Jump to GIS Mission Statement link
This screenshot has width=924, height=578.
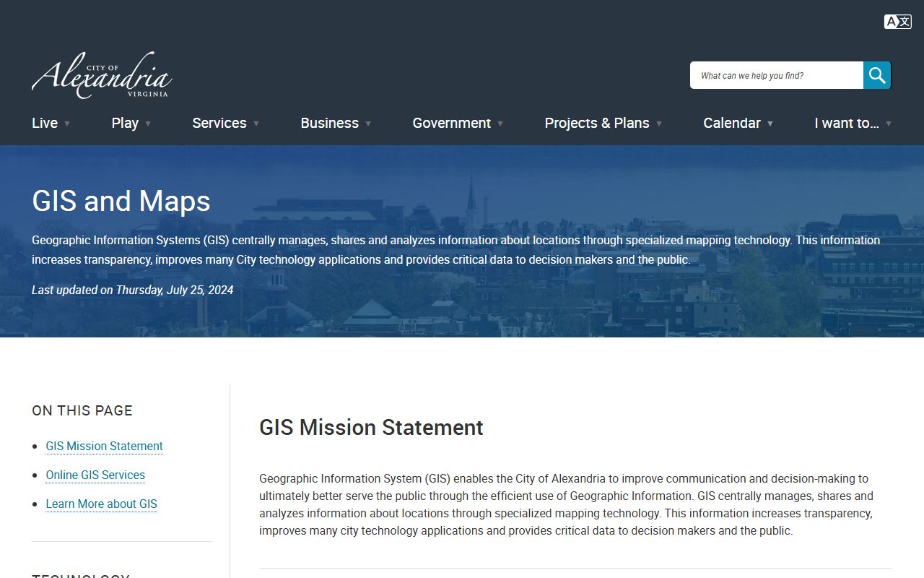click(x=104, y=446)
